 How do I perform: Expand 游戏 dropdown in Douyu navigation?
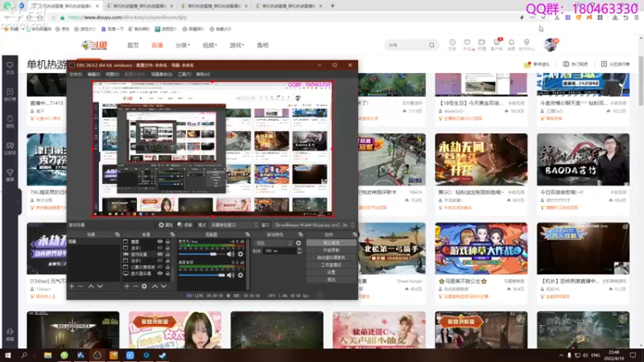click(237, 45)
